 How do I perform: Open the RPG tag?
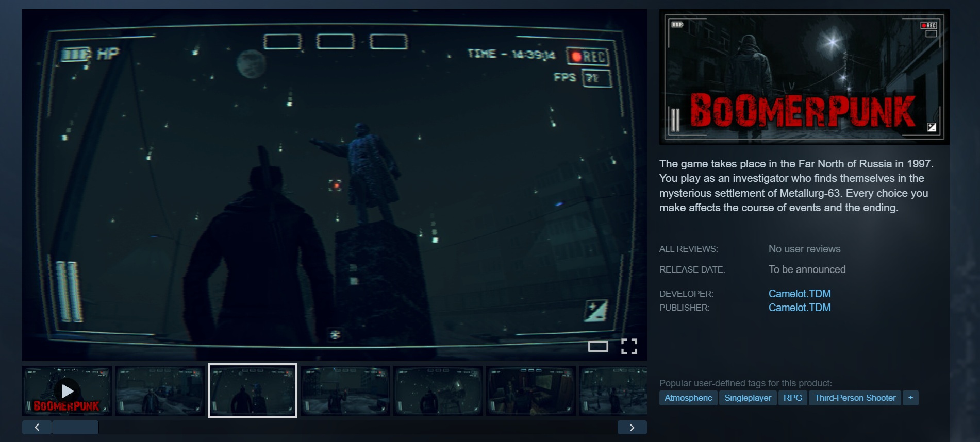pos(793,398)
